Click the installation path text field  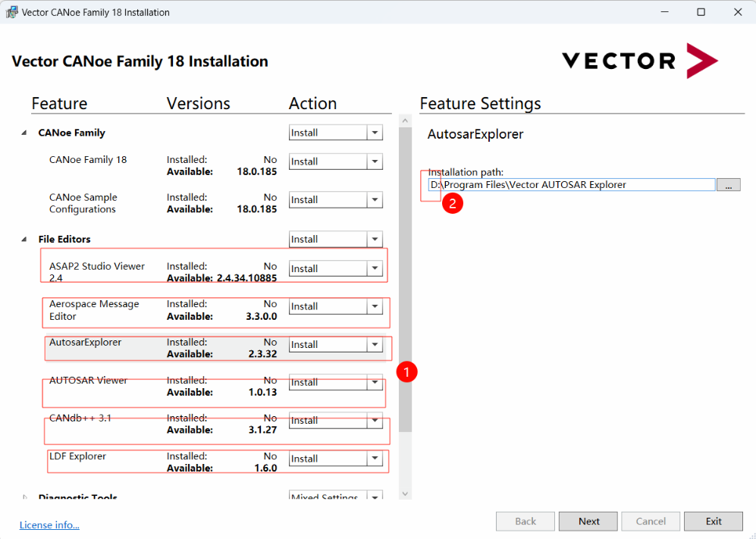[x=572, y=185]
